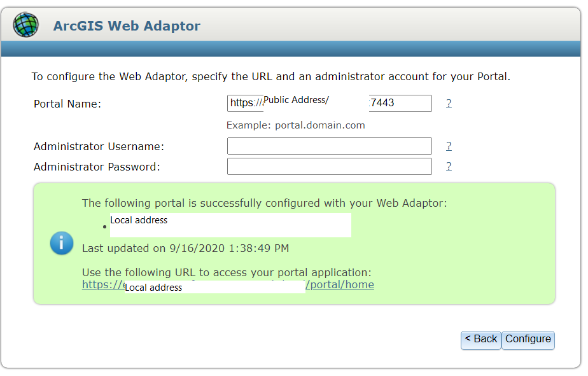Click the bullet point beside the local address
588x376 pixels.
[x=105, y=226]
